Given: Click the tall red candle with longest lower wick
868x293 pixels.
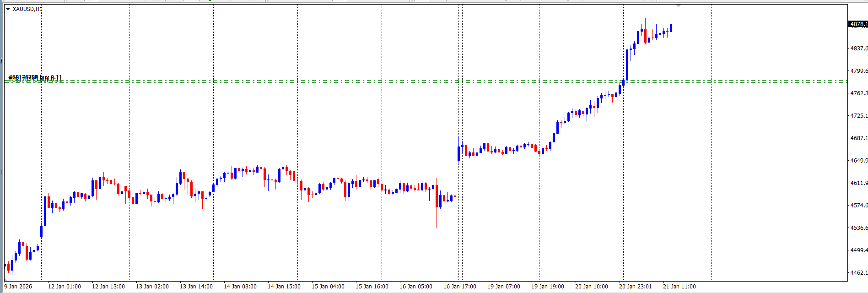Looking at the screenshot, I should [x=437, y=197].
